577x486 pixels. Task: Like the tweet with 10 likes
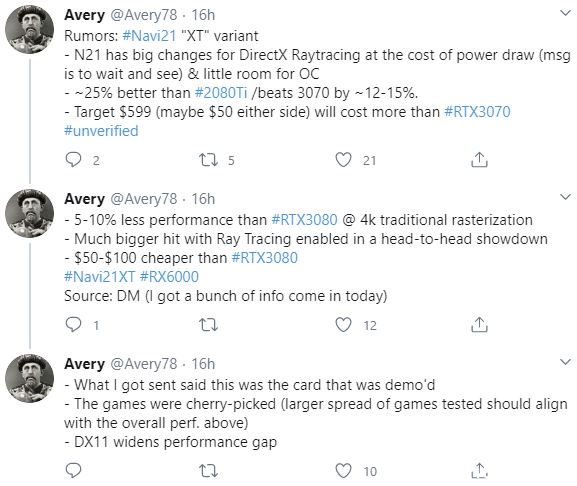343,471
